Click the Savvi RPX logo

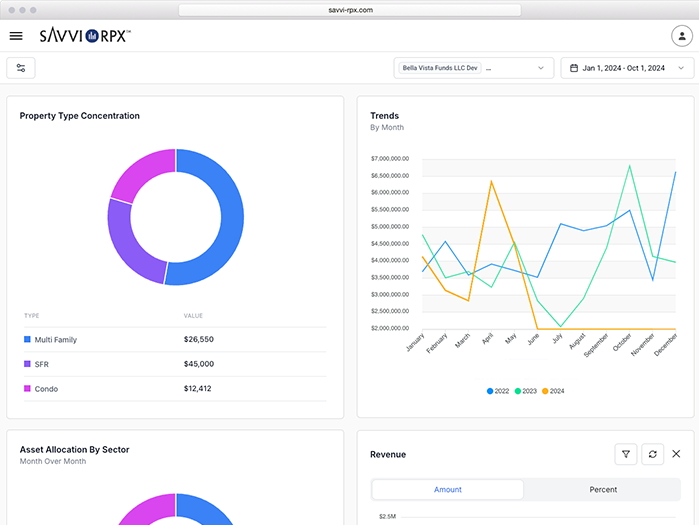pos(85,36)
